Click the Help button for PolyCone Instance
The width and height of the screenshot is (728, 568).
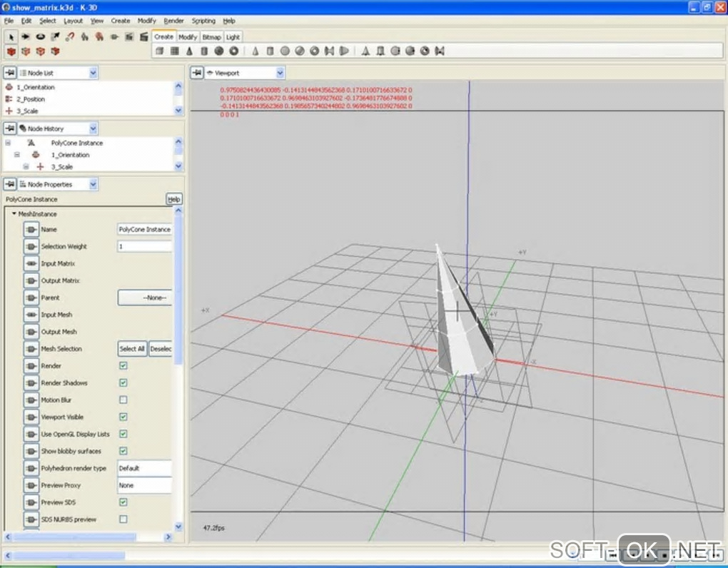coord(173,200)
